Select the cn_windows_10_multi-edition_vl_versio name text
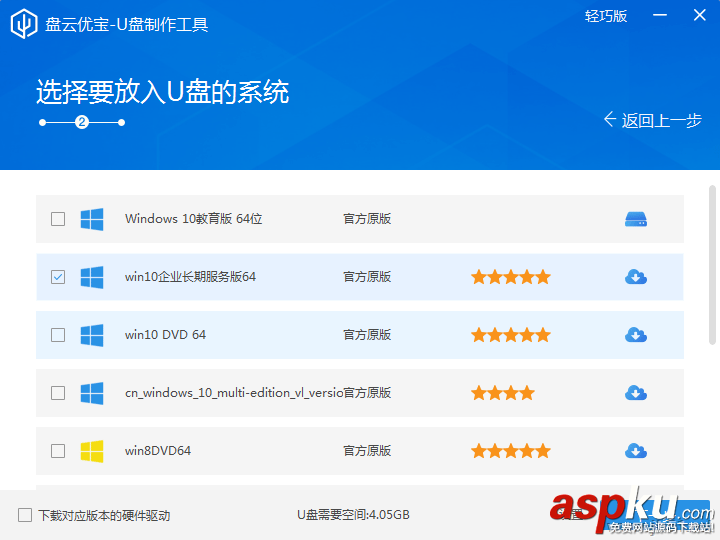 click(x=234, y=393)
